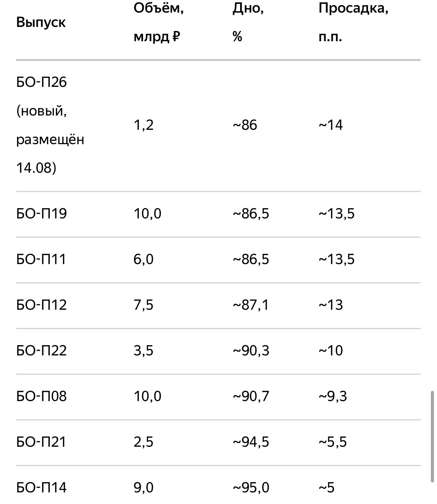Click the Просадка, п.п. column header

[x=353, y=22]
